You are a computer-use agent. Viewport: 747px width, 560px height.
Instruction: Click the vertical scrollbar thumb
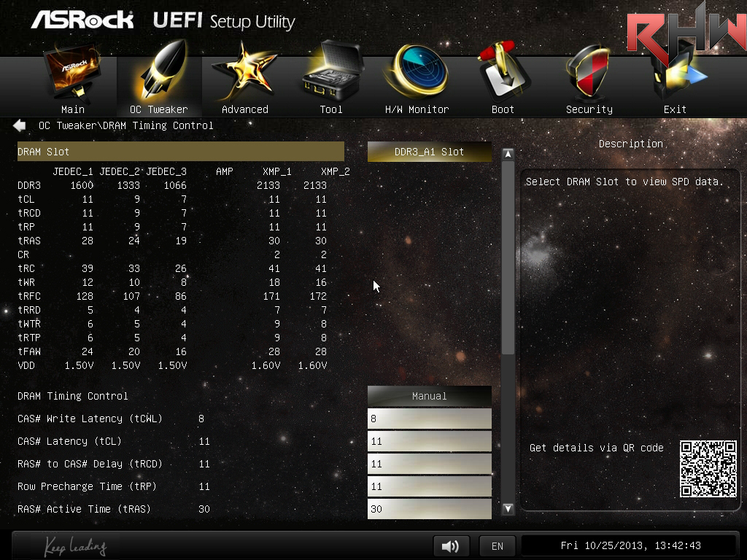(508, 258)
